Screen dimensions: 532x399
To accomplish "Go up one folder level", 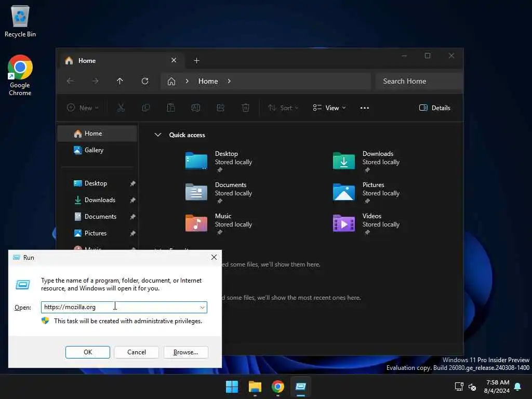I will (x=120, y=81).
